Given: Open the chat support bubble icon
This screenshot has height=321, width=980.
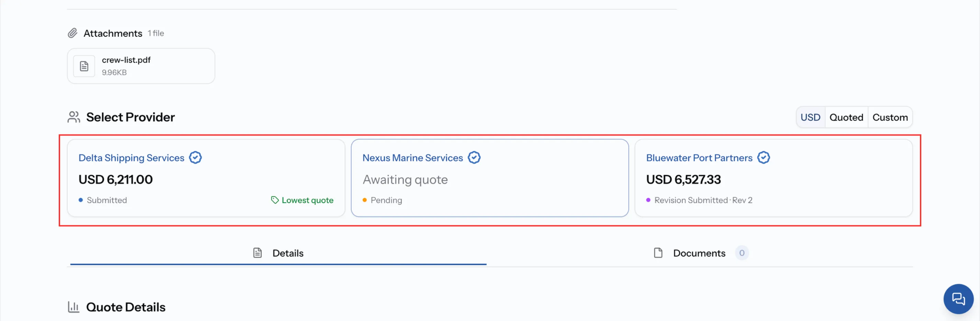Looking at the screenshot, I should (x=958, y=299).
